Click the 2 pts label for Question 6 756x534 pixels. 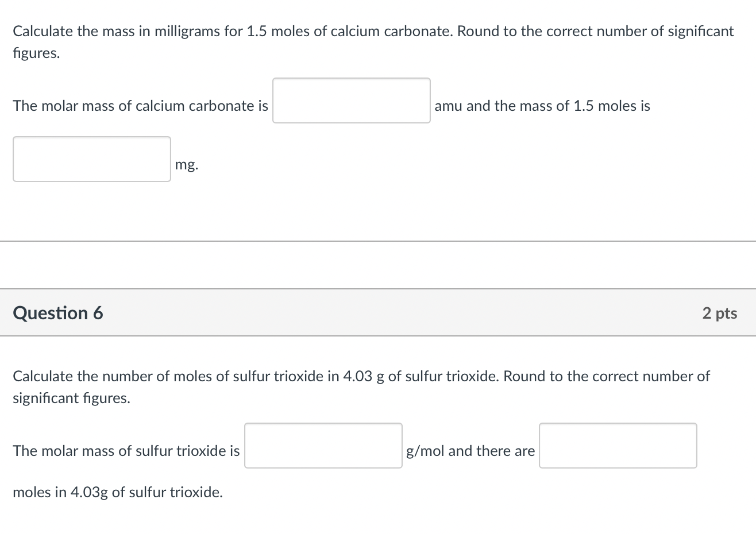pos(720,313)
